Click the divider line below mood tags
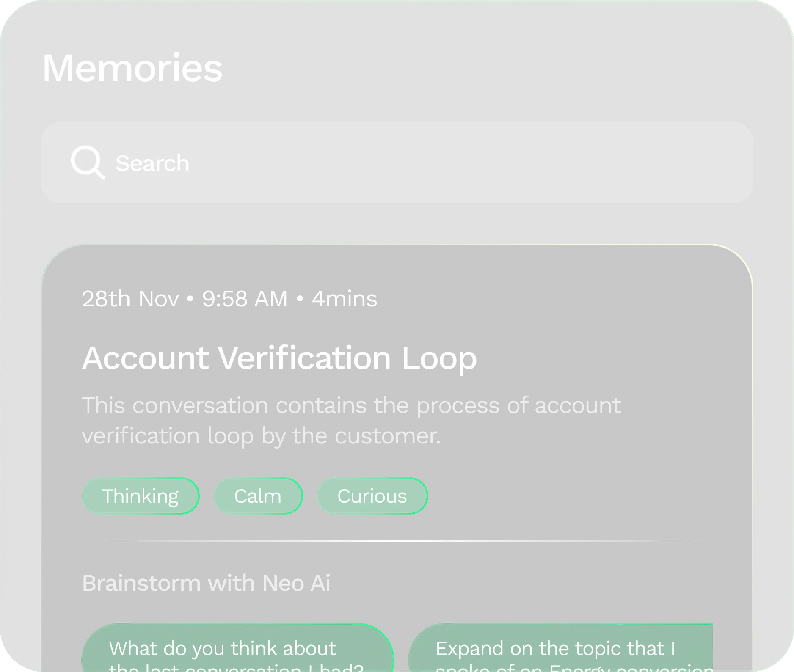794x672 pixels. [x=396, y=541]
